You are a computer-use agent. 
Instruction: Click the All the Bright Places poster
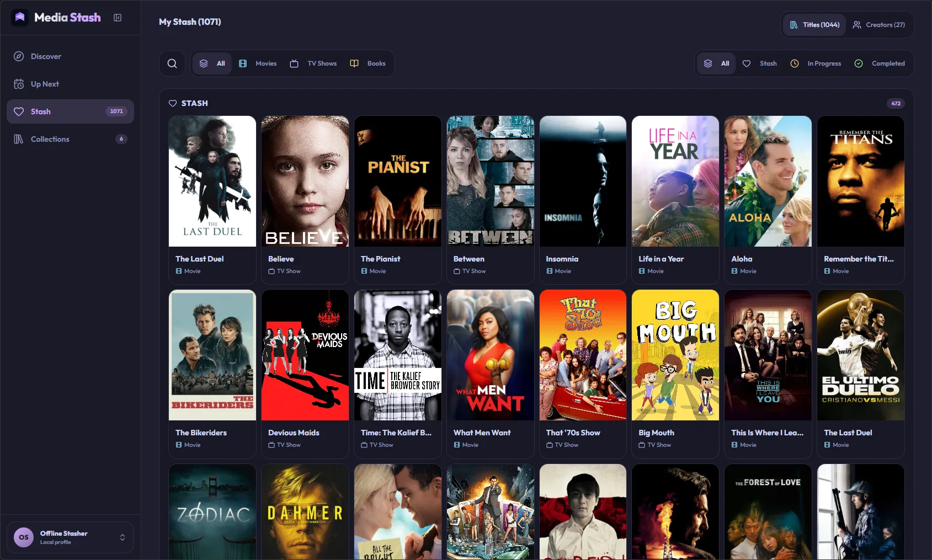(398, 512)
